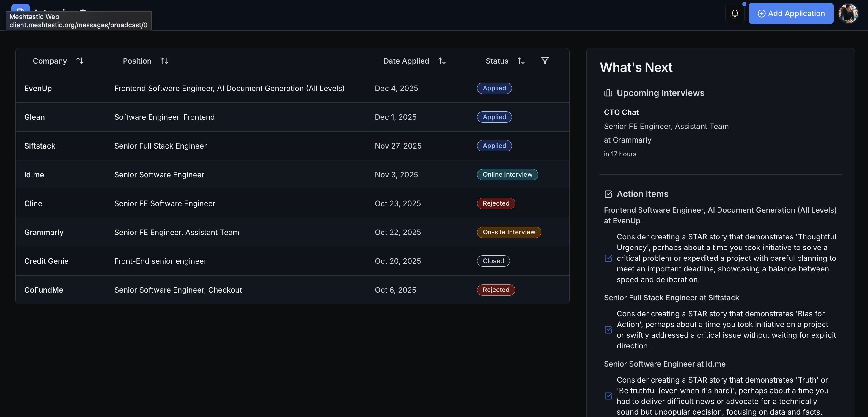This screenshot has width=868, height=417.
Task: Click the Date Applied column header
Action: 406,61
